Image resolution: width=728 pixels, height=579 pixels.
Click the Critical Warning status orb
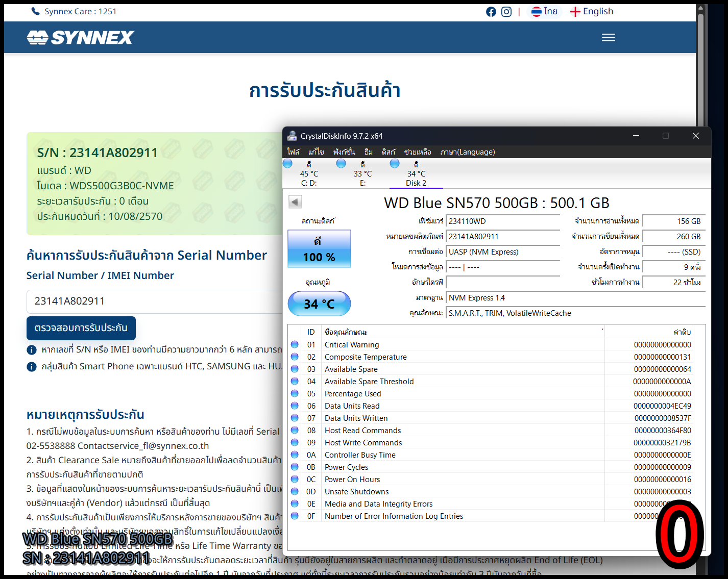coord(295,345)
